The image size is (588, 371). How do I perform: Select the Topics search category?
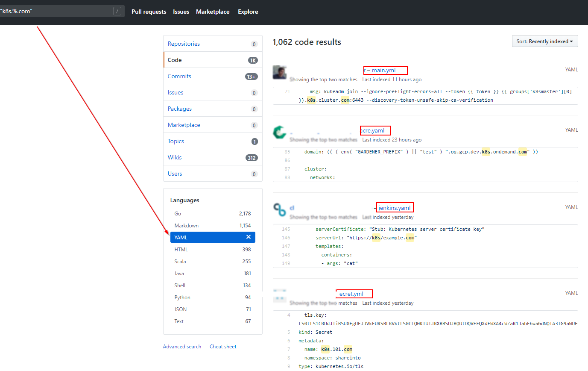pos(213,141)
